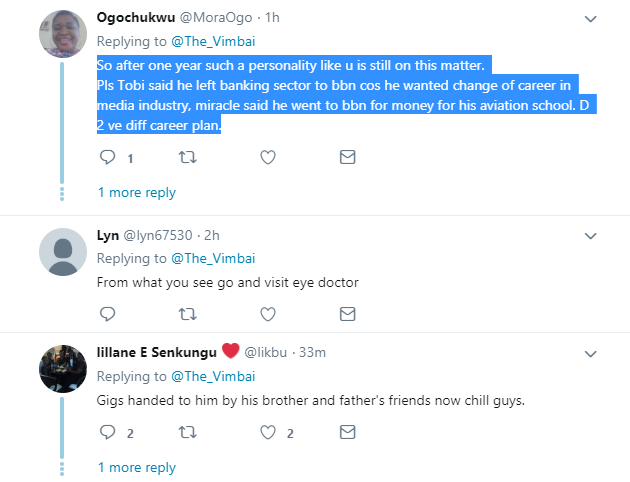Open @The_Vimbai link in Lyn's reply
630x482 pixels.
213,258
